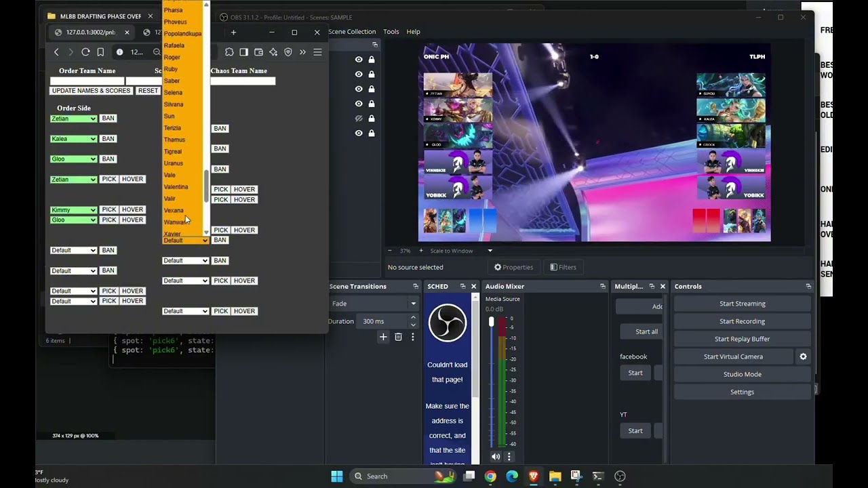
Task: Float the Audio Mixer dock
Action: coord(602,287)
